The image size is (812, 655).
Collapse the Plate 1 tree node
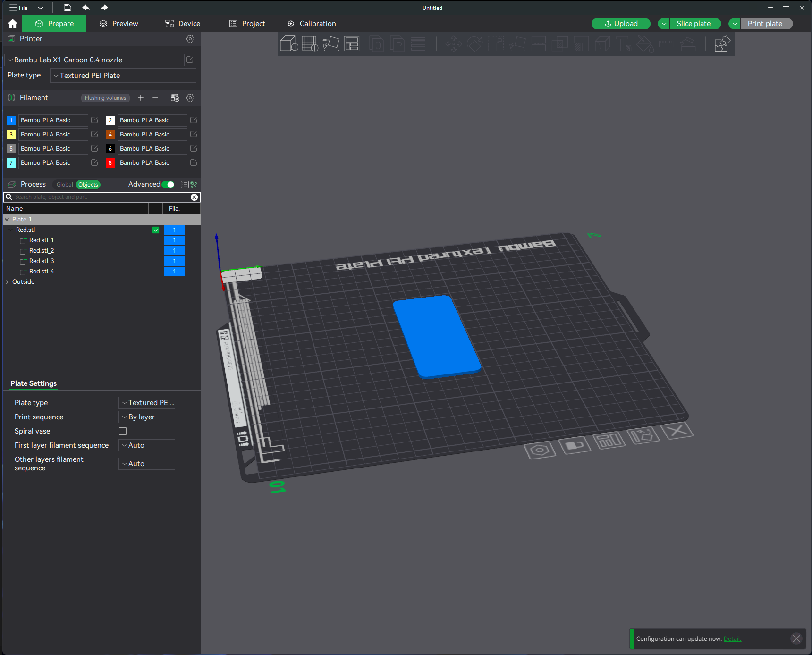click(7, 220)
